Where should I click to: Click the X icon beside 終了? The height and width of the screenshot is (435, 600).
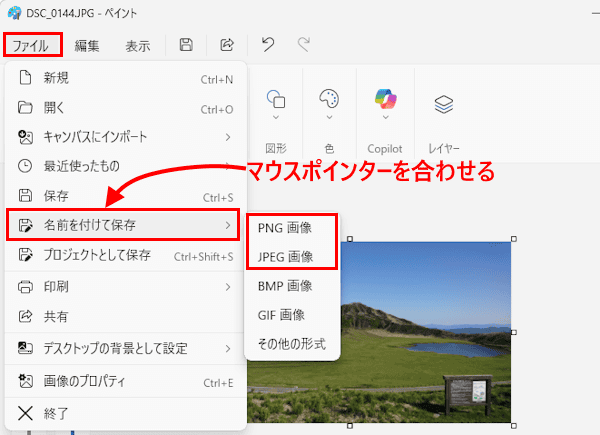(x=25, y=413)
